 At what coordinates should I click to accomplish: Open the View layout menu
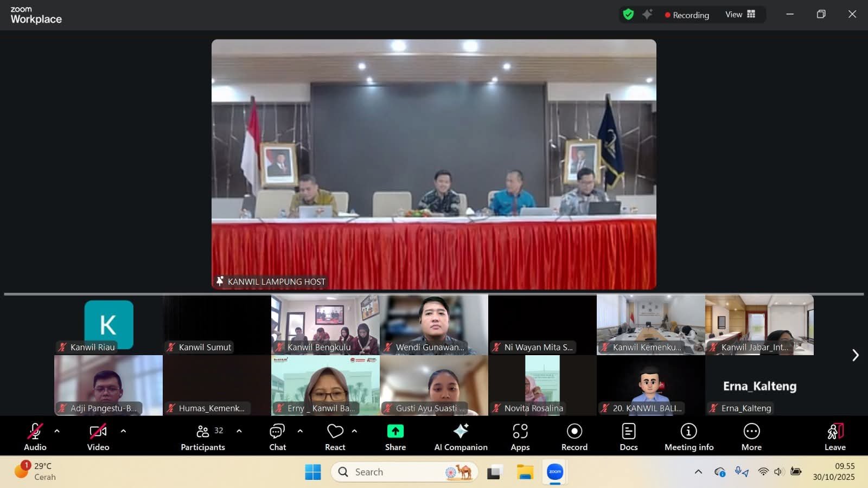(x=740, y=15)
